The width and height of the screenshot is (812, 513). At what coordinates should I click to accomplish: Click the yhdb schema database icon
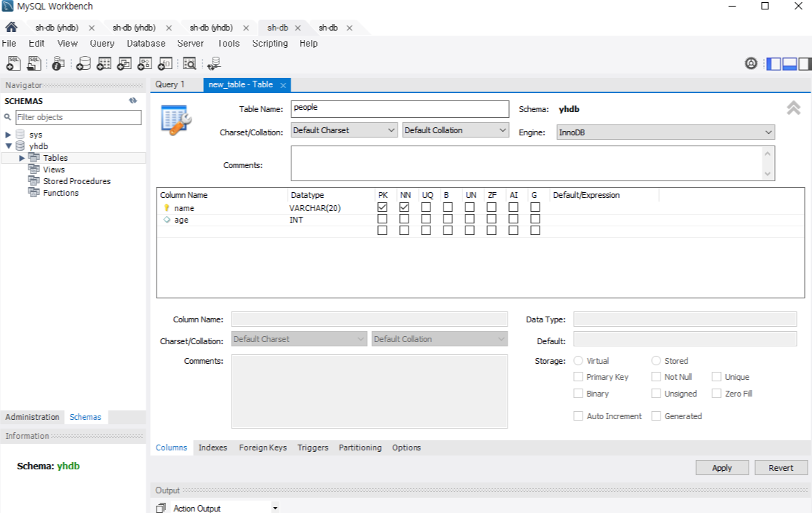coord(20,146)
